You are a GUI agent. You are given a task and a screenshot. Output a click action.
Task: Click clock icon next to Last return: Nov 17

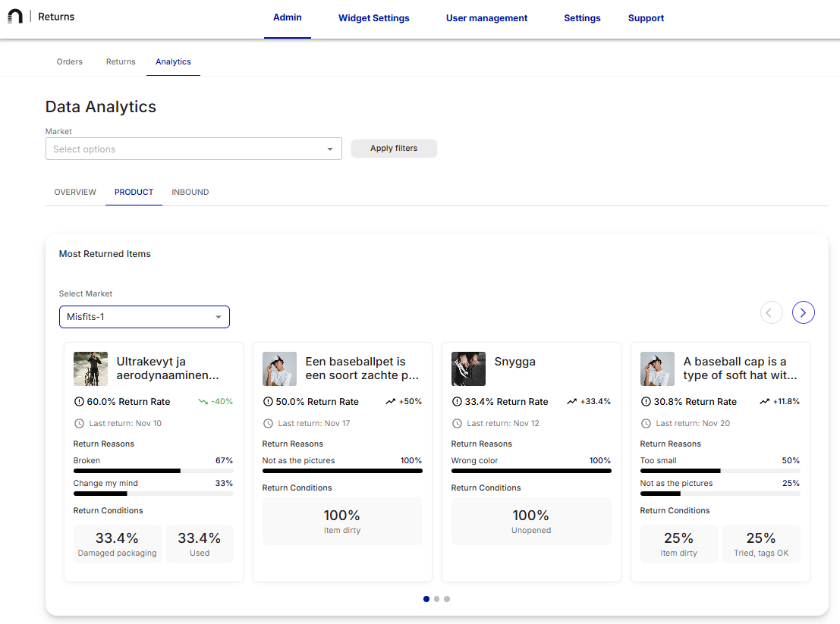tap(268, 424)
